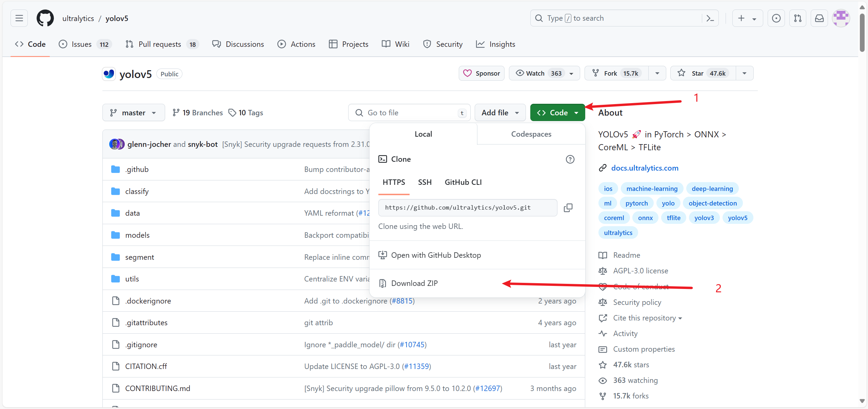
Task: Open the command palette icon
Action: (x=710, y=18)
